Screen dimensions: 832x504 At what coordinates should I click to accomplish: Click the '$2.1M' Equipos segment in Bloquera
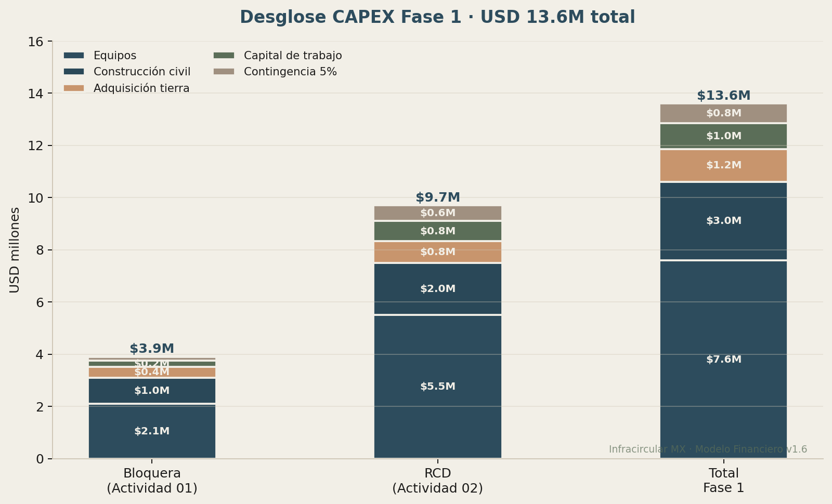152,431
